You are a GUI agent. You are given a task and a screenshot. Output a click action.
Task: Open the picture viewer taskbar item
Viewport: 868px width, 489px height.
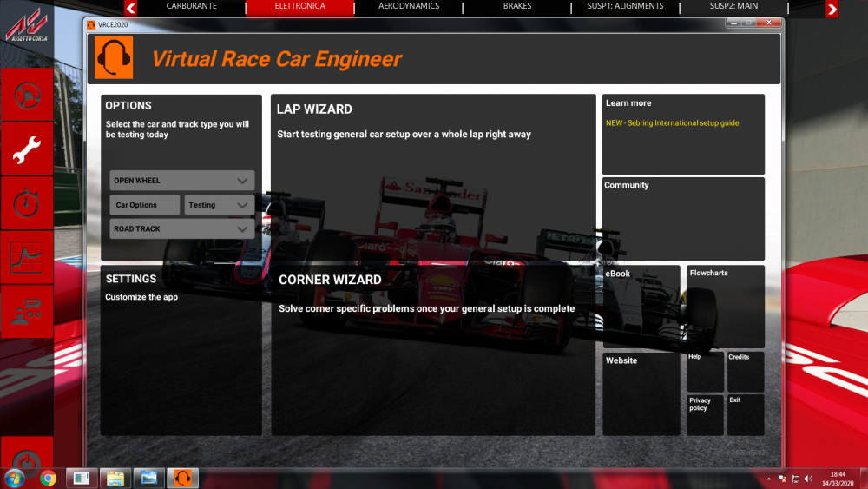[x=149, y=478]
